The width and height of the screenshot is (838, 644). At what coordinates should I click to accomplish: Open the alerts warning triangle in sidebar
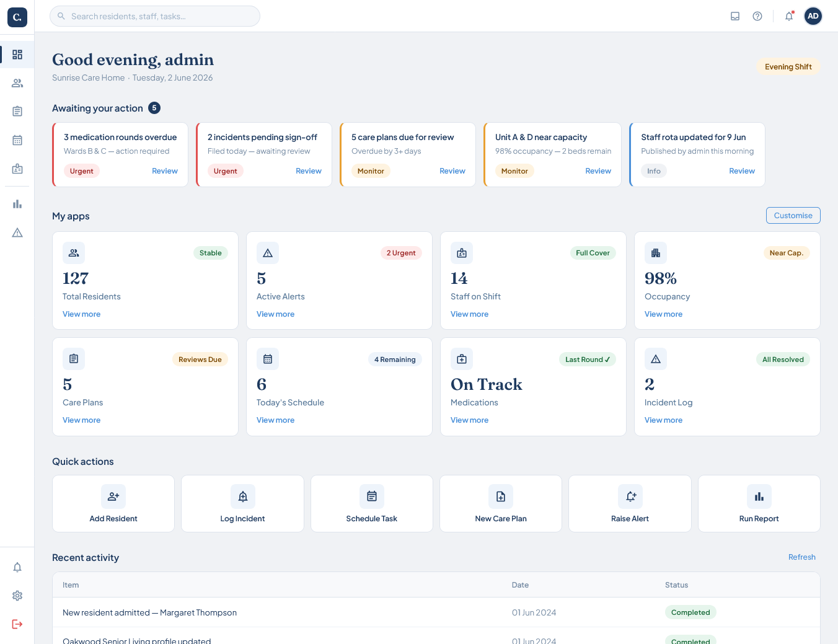coord(17,232)
